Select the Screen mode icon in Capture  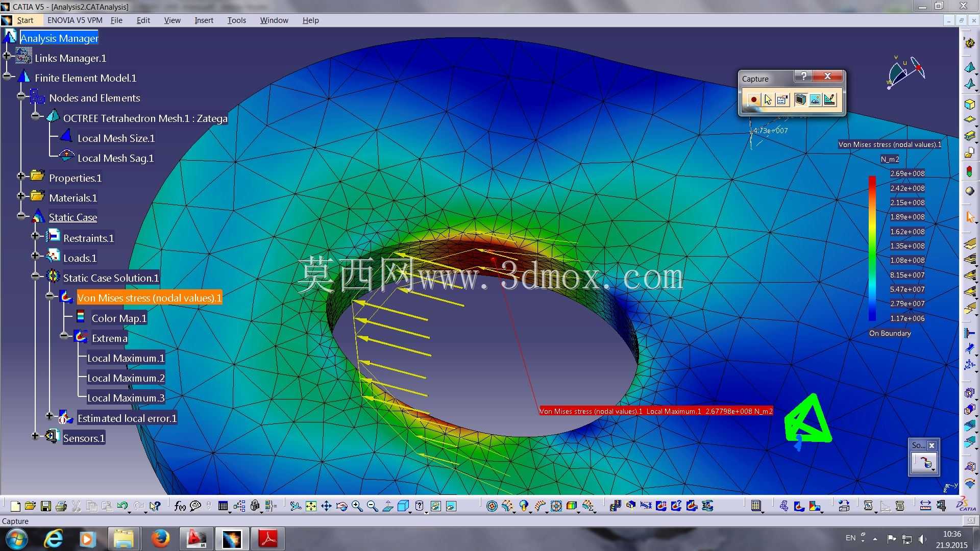pyautogui.click(x=800, y=99)
